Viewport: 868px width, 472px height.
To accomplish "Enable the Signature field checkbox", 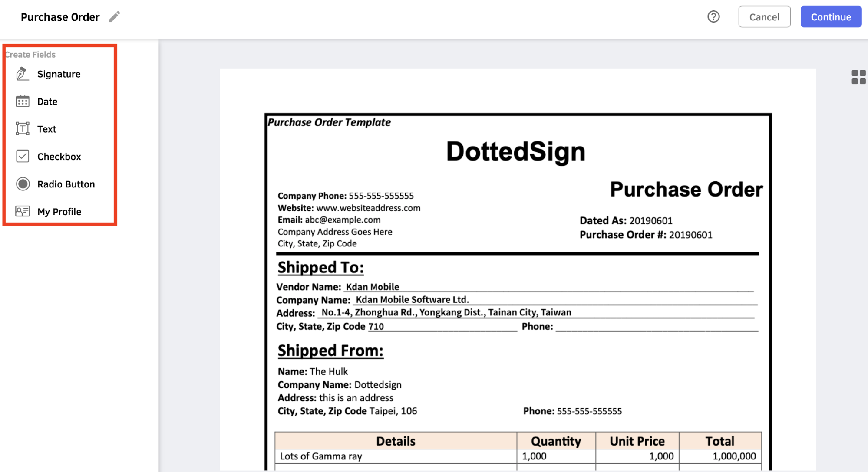I will click(x=58, y=73).
